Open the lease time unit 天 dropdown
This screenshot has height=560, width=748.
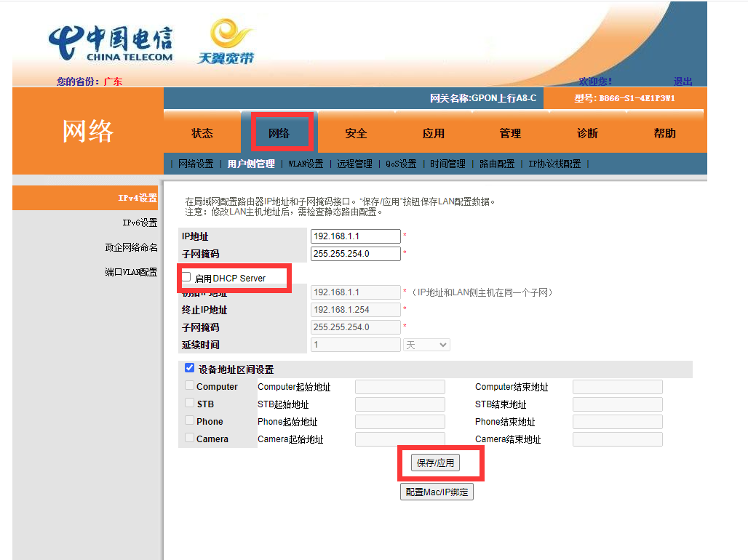point(426,345)
